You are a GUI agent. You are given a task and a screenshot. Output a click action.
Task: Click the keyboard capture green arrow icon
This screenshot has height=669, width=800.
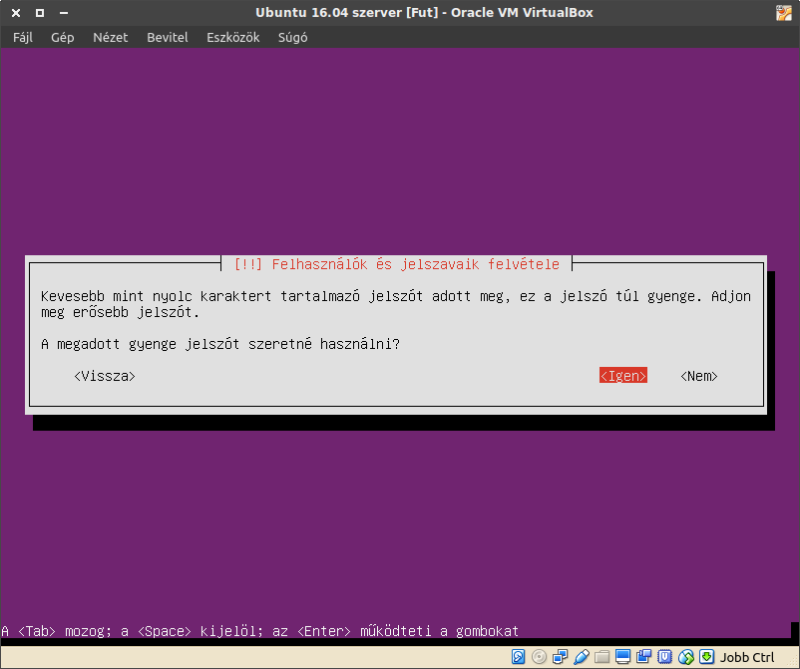[x=707, y=656]
